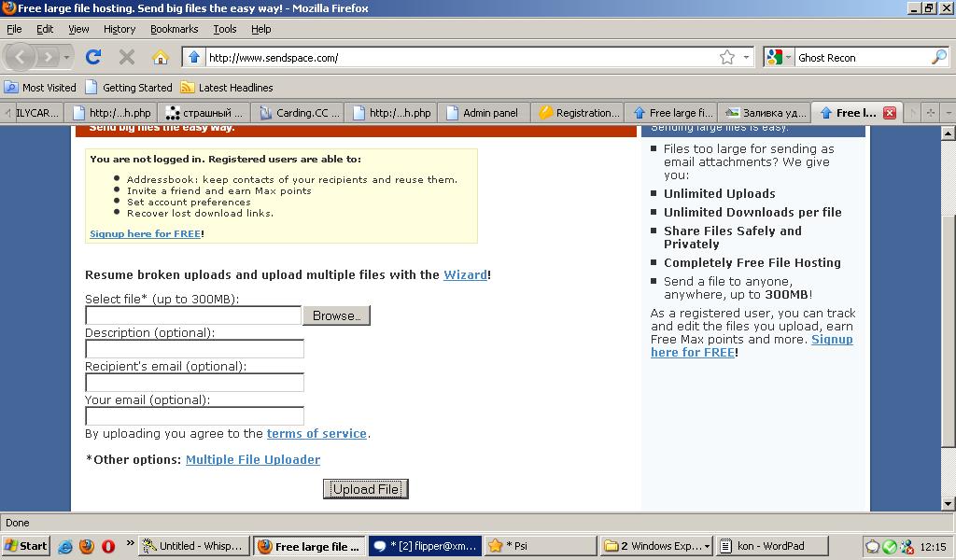Switch to the Заливка уд... tab
Image resolution: width=956 pixels, height=560 pixels.
pyautogui.click(x=765, y=113)
